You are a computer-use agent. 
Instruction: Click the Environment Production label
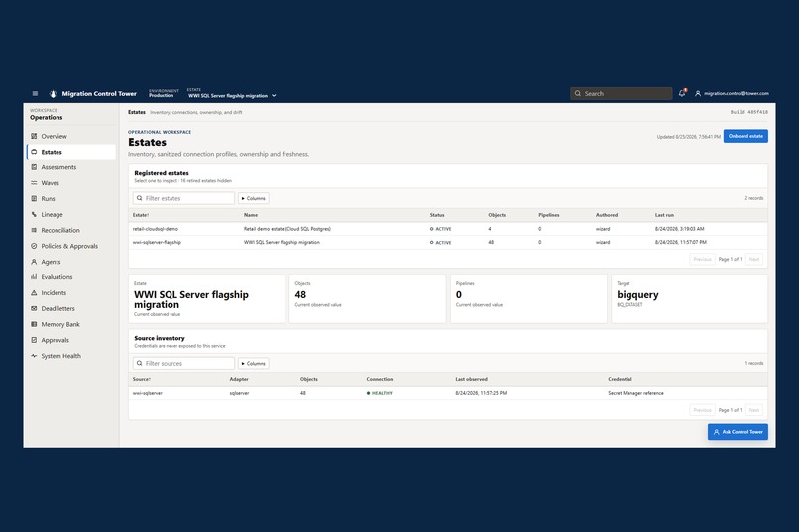(164, 93)
